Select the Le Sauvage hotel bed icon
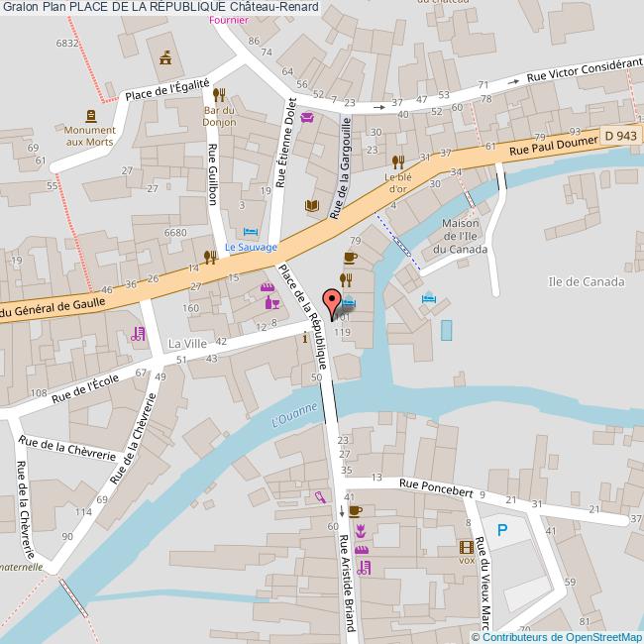The height and width of the screenshot is (644, 644). pyautogui.click(x=251, y=232)
